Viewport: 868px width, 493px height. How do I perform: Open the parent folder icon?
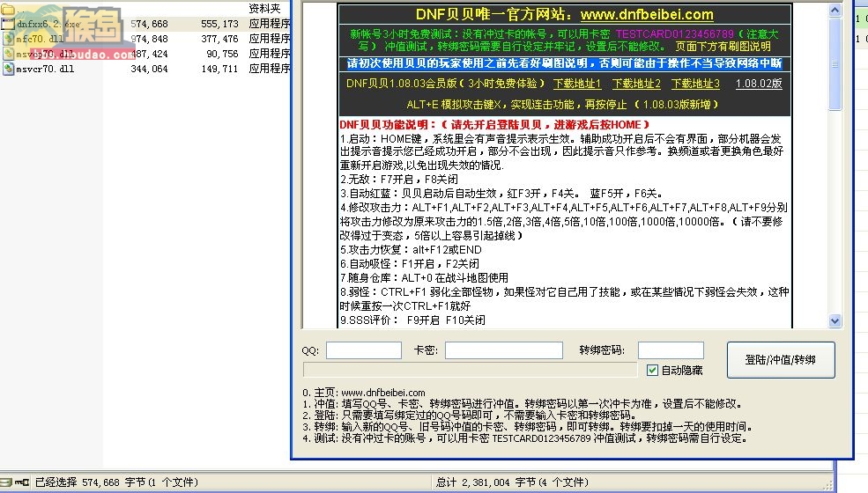[x=8, y=10]
